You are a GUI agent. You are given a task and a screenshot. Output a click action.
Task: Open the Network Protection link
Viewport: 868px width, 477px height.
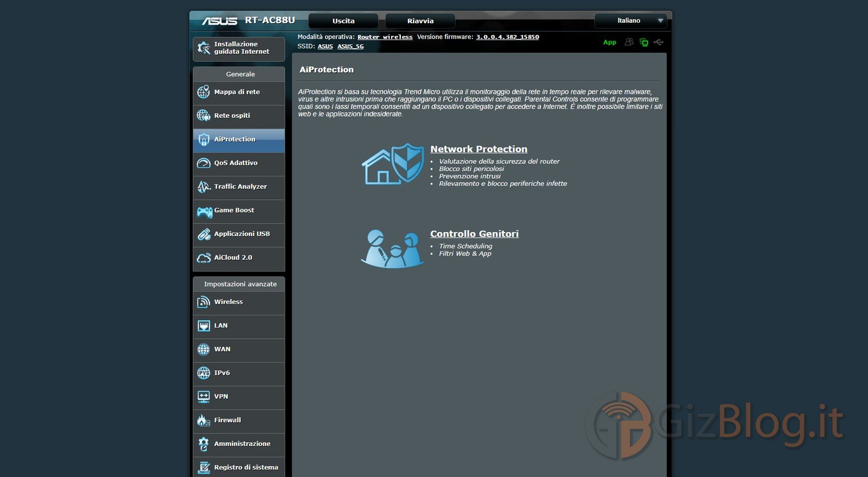pyautogui.click(x=478, y=149)
